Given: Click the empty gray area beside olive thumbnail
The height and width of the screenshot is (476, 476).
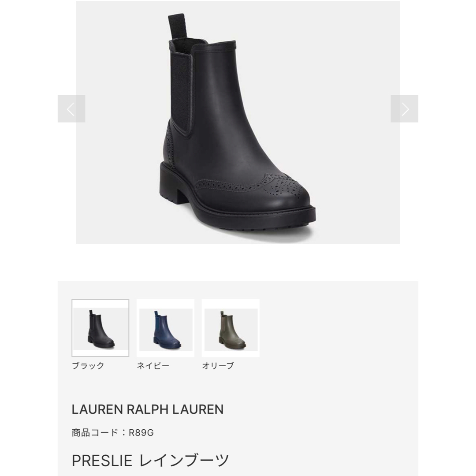Looking at the screenshot, I should (x=337, y=328).
